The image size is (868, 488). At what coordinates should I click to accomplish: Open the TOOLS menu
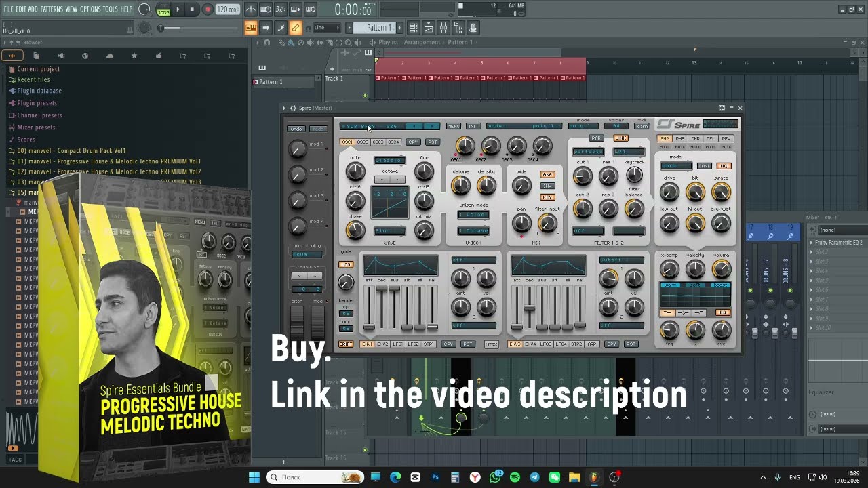(110, 9)
